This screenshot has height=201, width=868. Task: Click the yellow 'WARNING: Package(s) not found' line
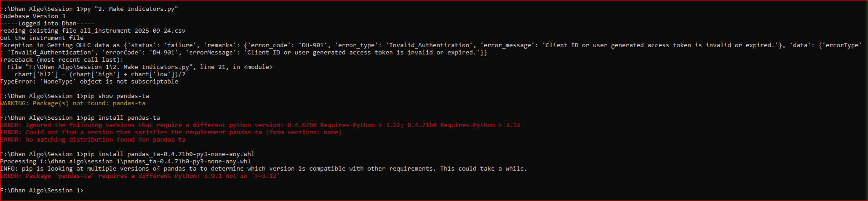(73, 103)
